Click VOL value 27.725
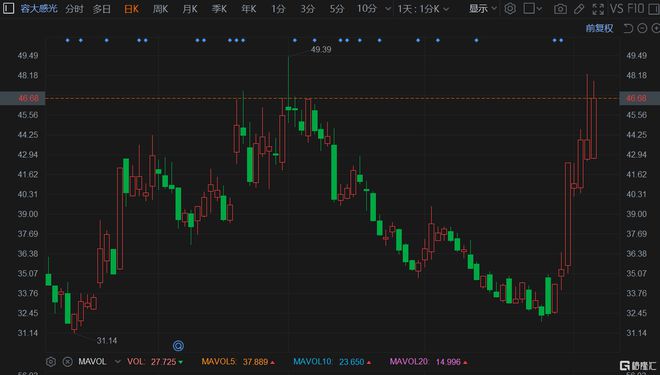Viewport: 660px width, 375px height. [x=163, y=362]
